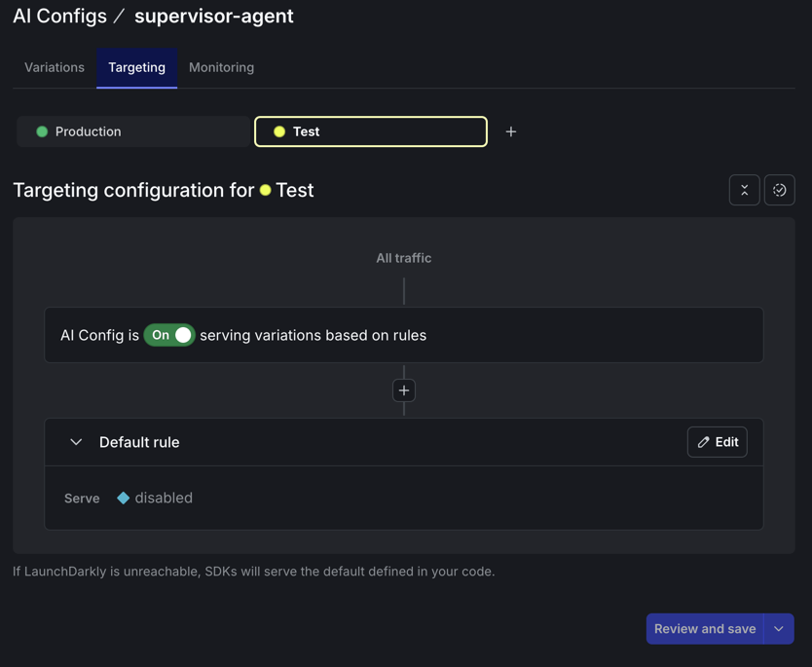Click the Review and save button
The image size is (812, 667).
pyautogui.click(x=706, y=628)
